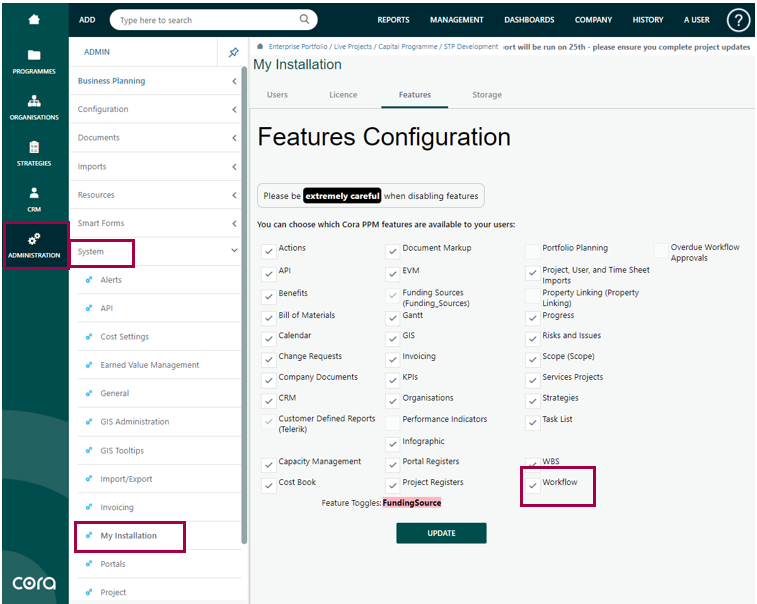Collapse the System section chevron
Image resolution: width=757 pixels, height=604 pixels.
click(234, 251)
